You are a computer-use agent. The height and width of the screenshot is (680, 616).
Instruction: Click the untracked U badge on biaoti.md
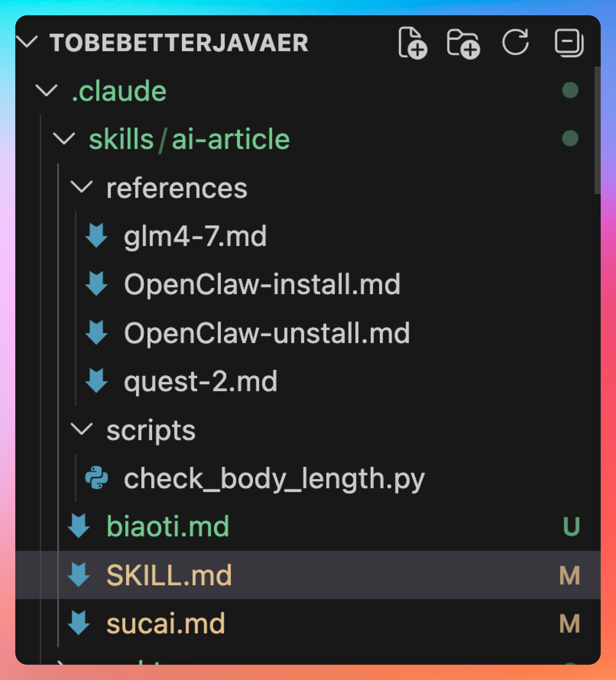click(x=571, y=526)
